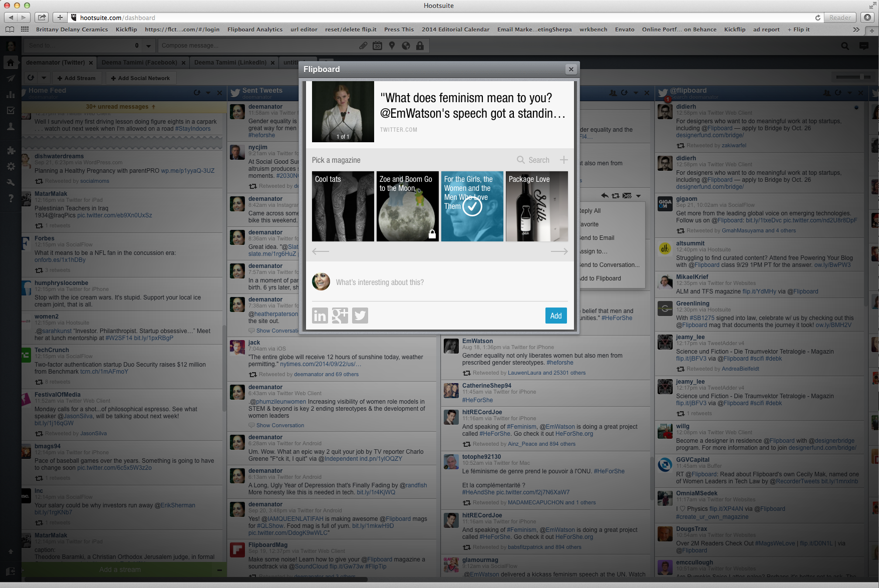Click the plus icon to create magazine
The width and height of the screenshot is (879, 588).
[563, 160]
